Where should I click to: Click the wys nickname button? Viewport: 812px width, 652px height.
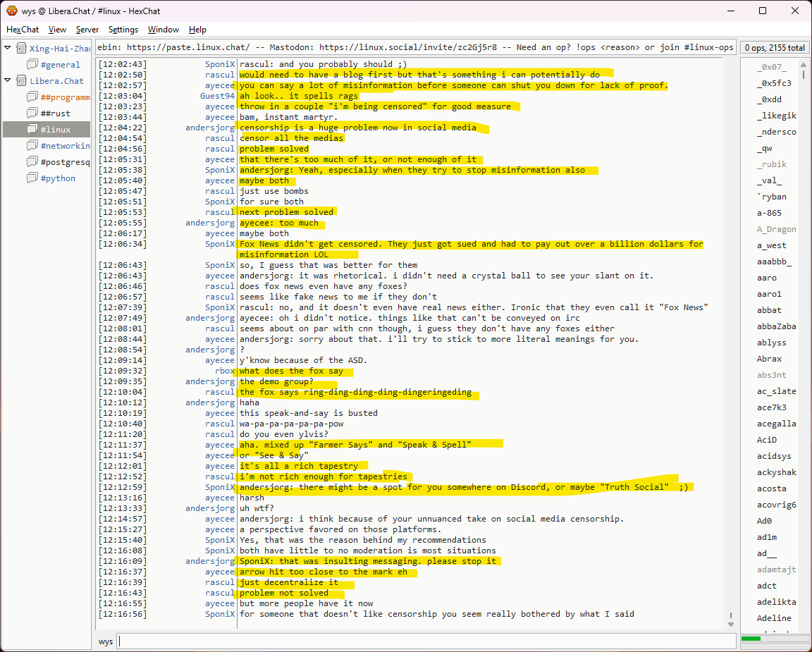(x=106, y=641)
